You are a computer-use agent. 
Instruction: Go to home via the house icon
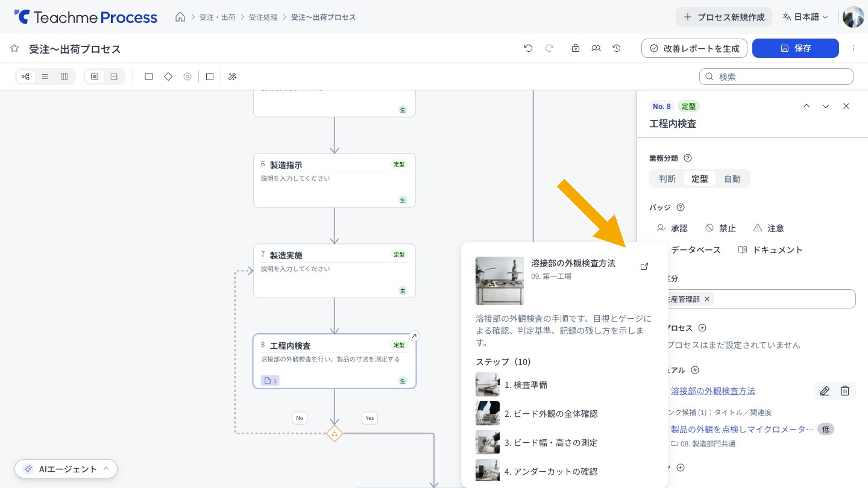point(180,17)
